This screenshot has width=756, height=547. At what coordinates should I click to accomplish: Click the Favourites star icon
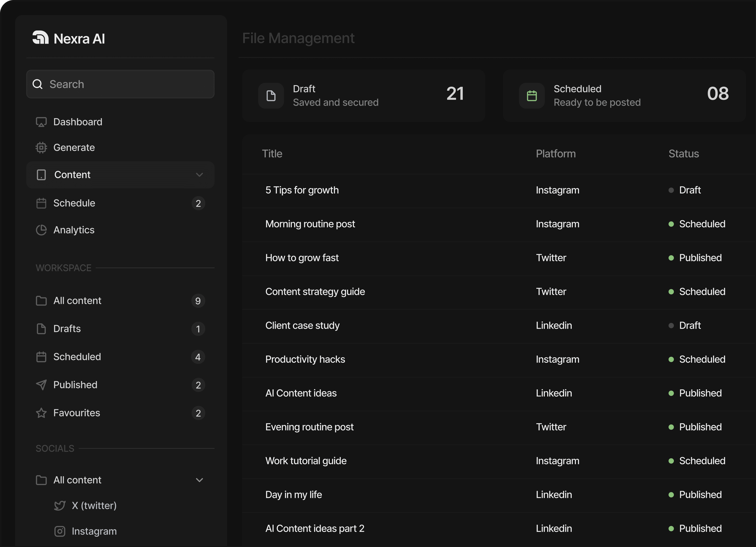coord(41,413)
